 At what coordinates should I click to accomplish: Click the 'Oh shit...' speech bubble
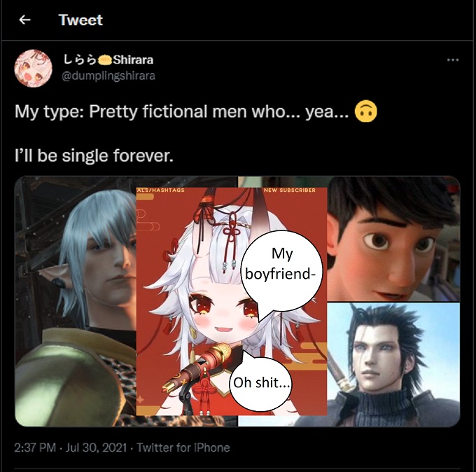tap(261, 382)
